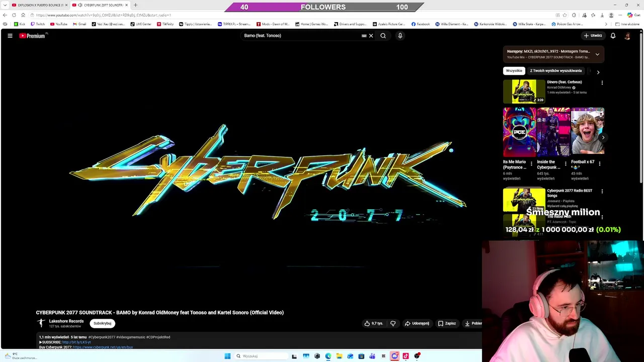Viewport: 644px width, 362px height.
Task: Open options for Football x 67 short
Action: (600, 163)
